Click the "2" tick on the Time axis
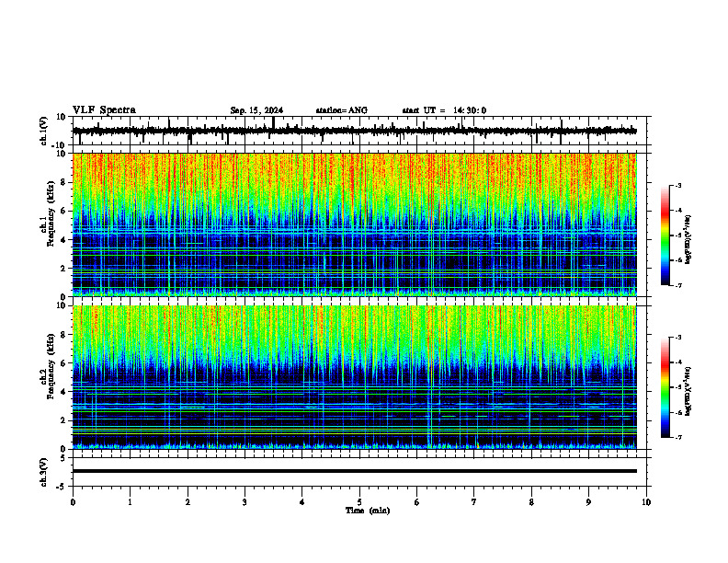This screenshot has width=728, height=563. pyautogui.click(x=188, y=502)
